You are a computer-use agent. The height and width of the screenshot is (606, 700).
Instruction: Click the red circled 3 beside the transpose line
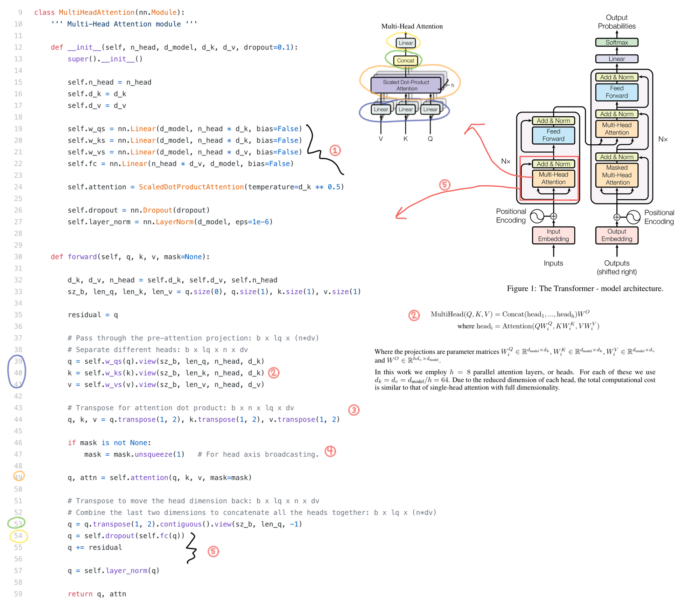click(x=353, y=410)
